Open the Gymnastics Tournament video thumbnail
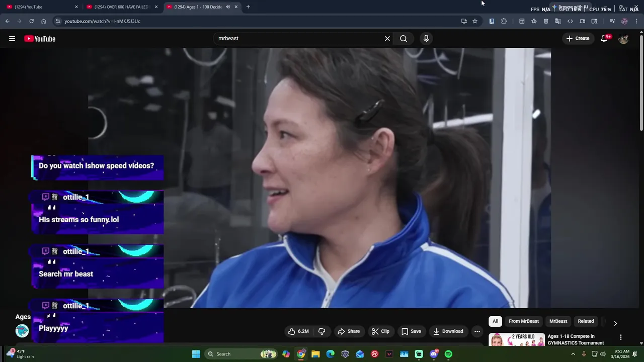 [517, 339]
